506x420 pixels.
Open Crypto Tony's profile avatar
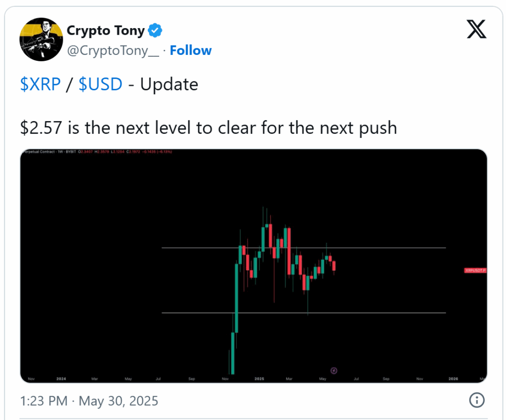coord(41,39)
